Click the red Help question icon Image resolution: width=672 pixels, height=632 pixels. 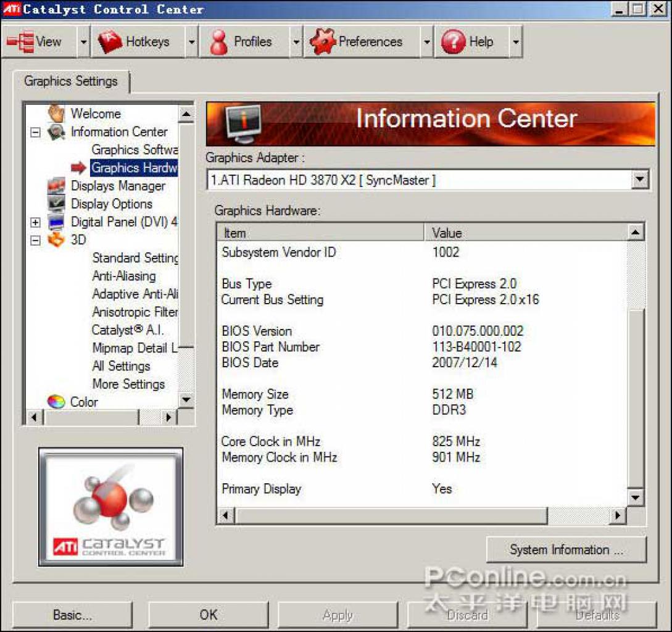click(453, 41)
